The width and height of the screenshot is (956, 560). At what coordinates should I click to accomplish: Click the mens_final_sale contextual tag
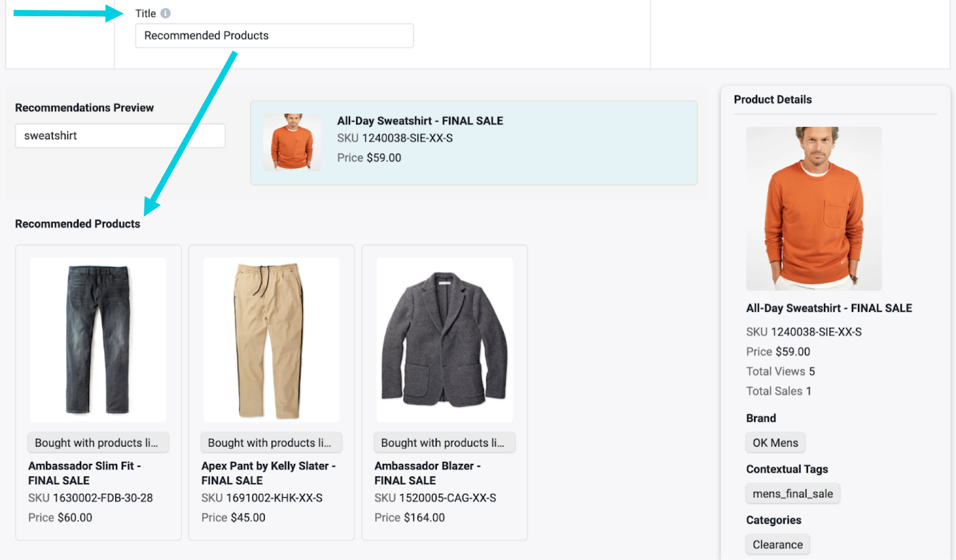pyautogui.click(x=793, y=493)
